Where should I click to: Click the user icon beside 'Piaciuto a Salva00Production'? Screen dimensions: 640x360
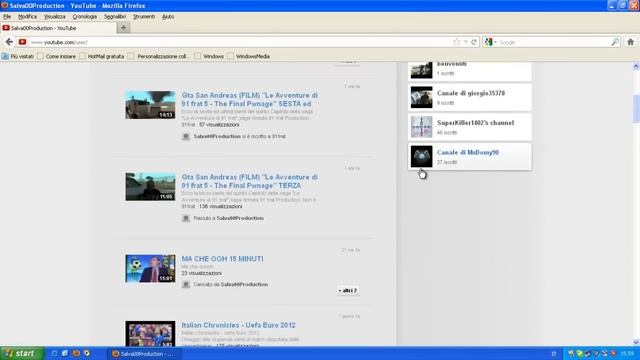click(x=186, y=218)
